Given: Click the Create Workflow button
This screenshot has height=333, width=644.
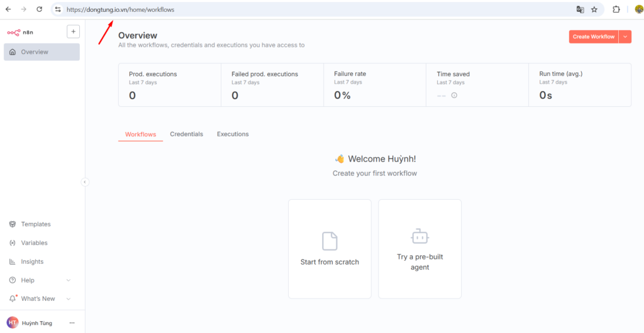Looking at the screenshot, I should click(x=593, y=36).
